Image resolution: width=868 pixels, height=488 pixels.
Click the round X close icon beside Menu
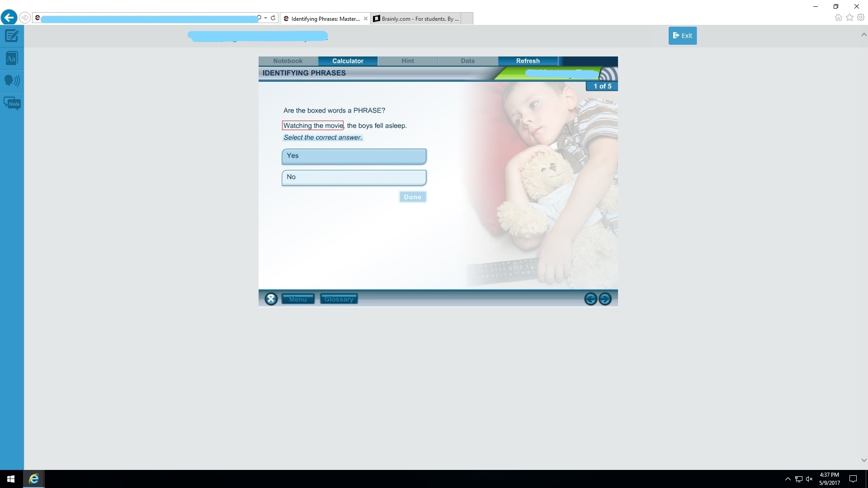point(271,299)
